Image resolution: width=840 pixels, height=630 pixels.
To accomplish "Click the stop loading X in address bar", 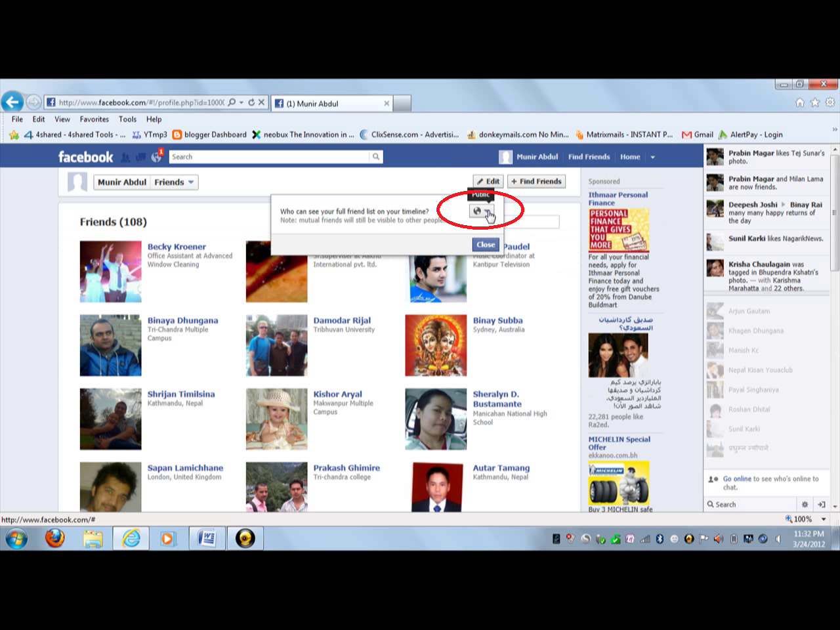I will tap(261, 102).
